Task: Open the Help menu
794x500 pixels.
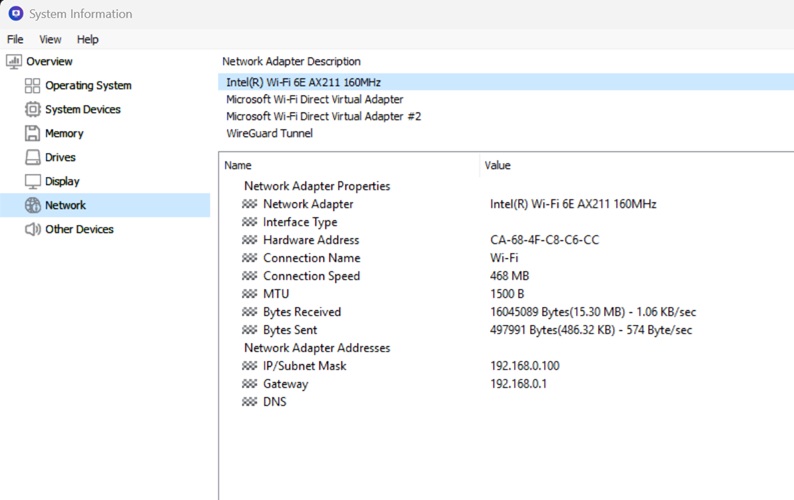Action: 88,39
